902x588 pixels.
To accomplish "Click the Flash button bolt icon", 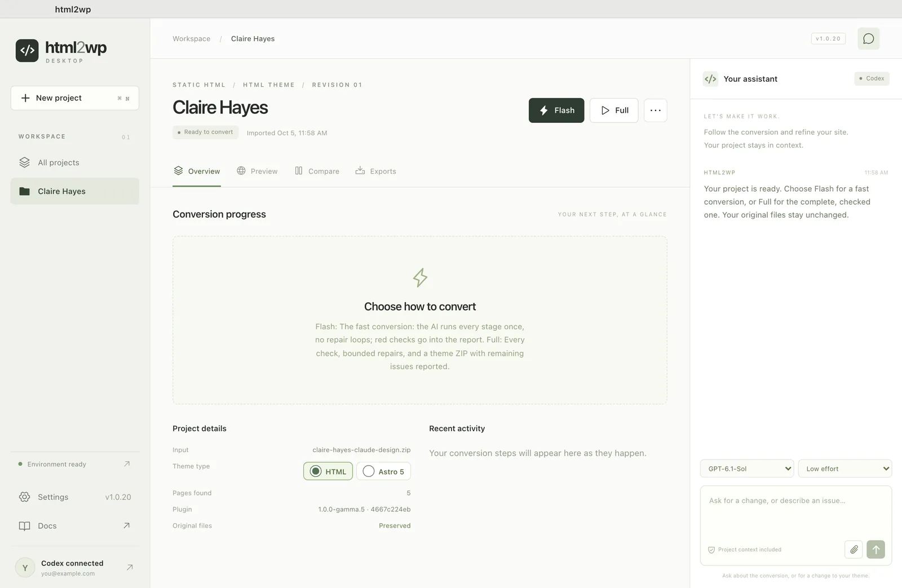I will [x=544, y=110].
